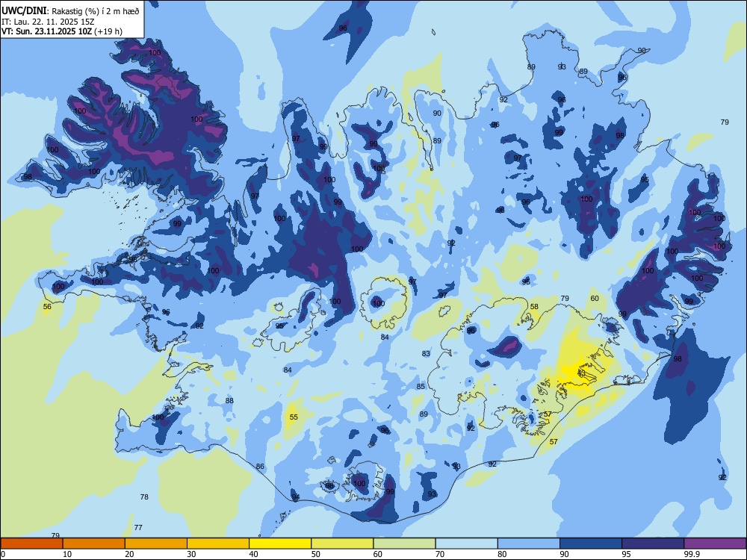The width and height of the screenshot is (747, 560).
Task: Click the pale yellow 50–60 legend swatch
Action: point(342,544)
